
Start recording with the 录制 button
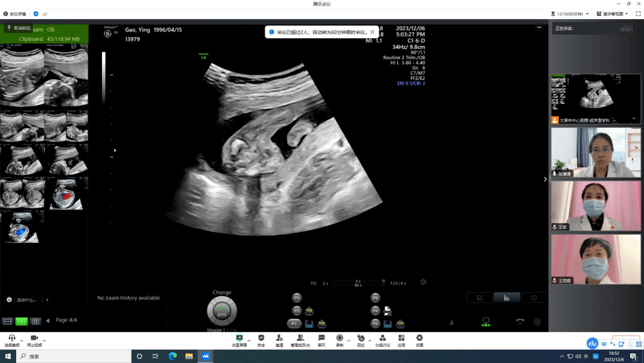coord(340,341)
